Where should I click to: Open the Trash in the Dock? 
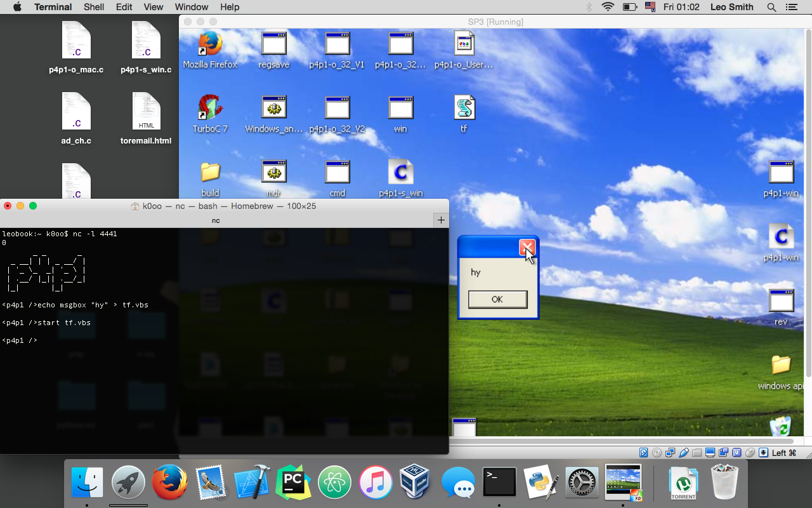pyautogui.click(x=724, y=483)
